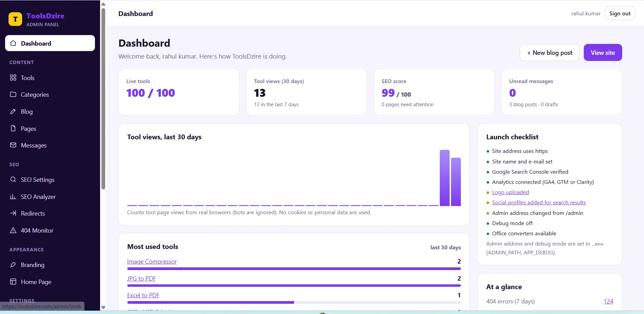The image size is (644, 314).
Task: Click the Image Compressor usage progress bar
Action: 294,269
